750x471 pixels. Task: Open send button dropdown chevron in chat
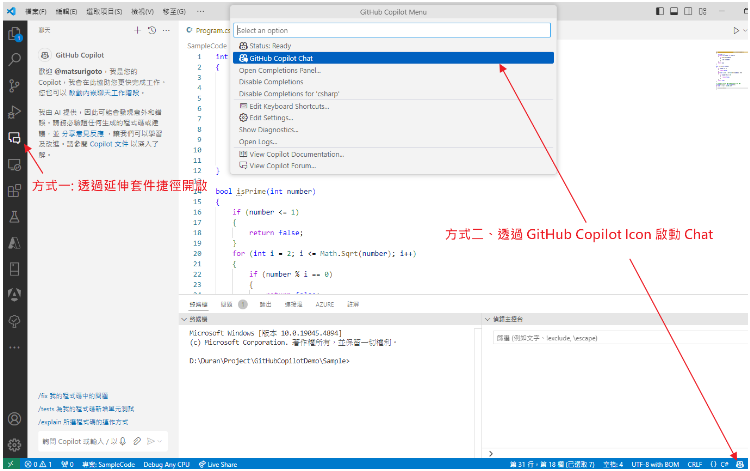coord(160,441)
